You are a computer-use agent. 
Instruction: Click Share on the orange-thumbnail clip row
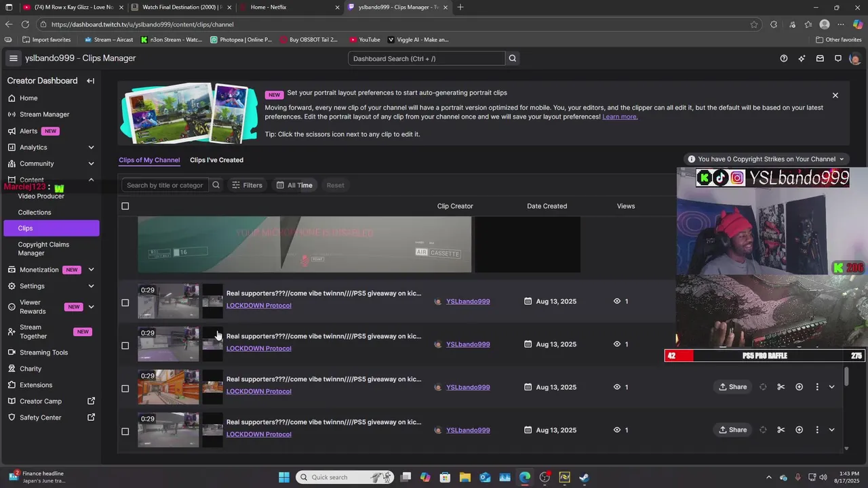click(x=733, y=387)
